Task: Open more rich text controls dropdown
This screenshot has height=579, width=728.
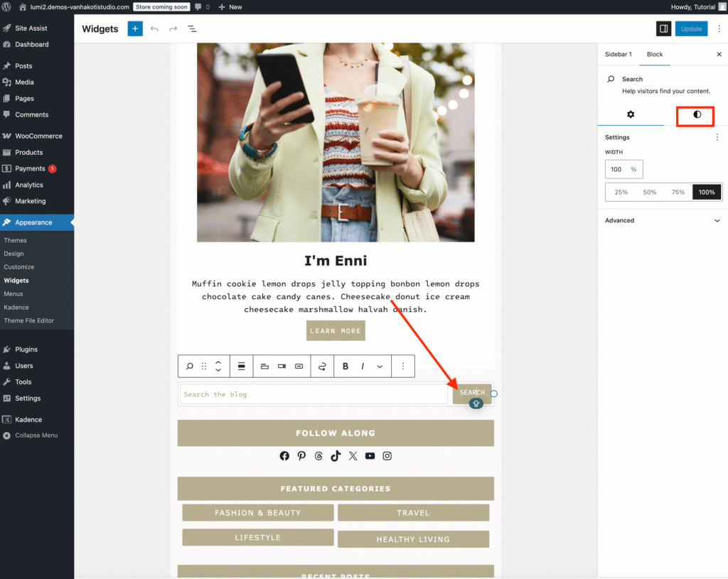Action: coord(380,367)
